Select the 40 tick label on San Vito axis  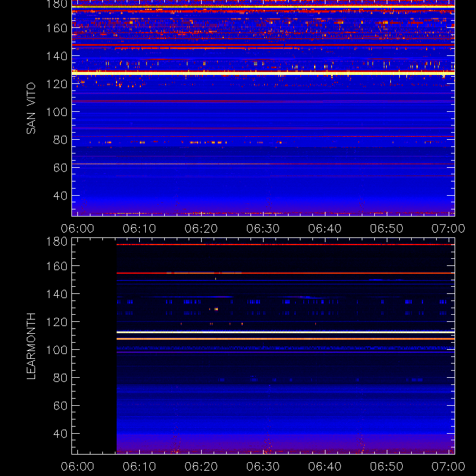[60, 196]
